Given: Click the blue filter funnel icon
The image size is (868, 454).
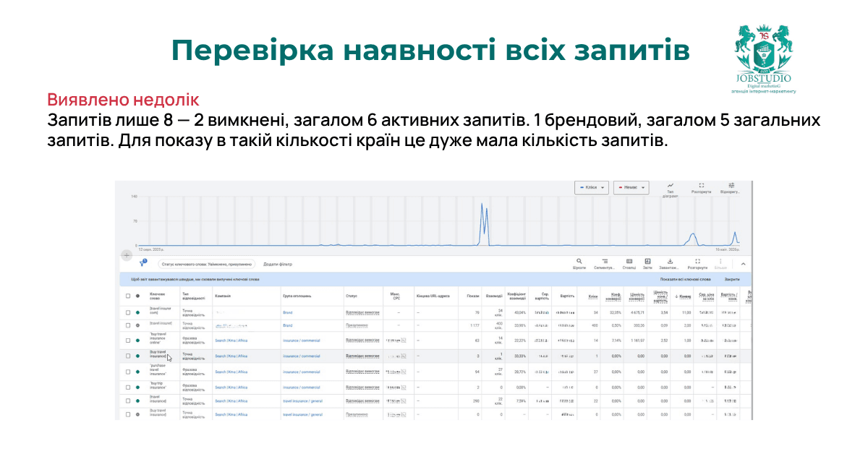Looking at the screenshot, I should click(x=142, y=264).
